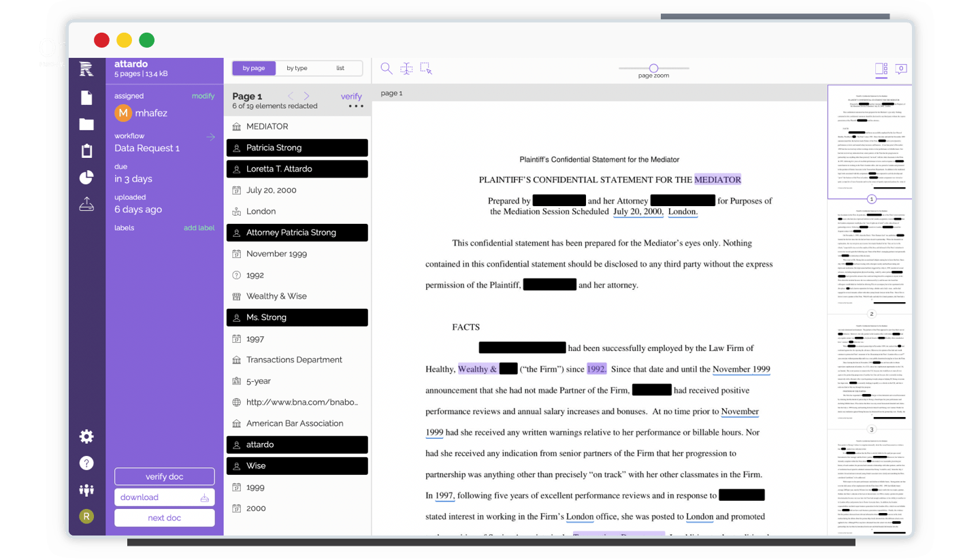Viewport: 980px width, 560px height.
Task: Select the 2000 list element
Action: (297, 508)
